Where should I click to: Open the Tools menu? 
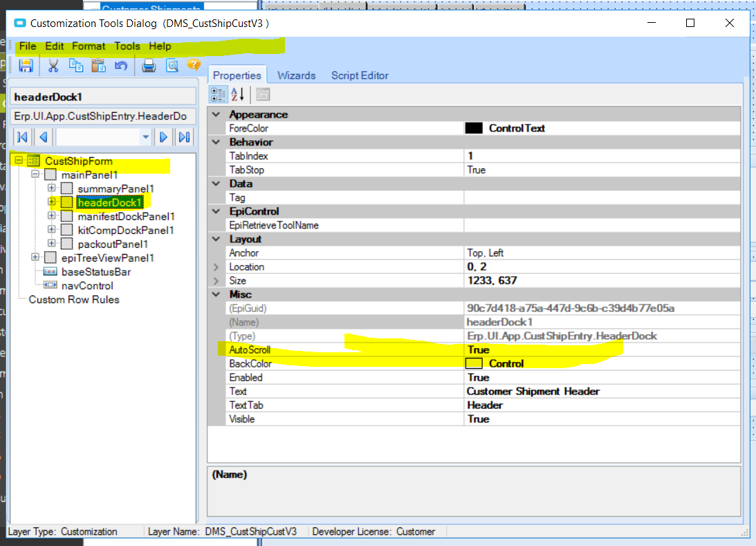[x=127, y=46]
